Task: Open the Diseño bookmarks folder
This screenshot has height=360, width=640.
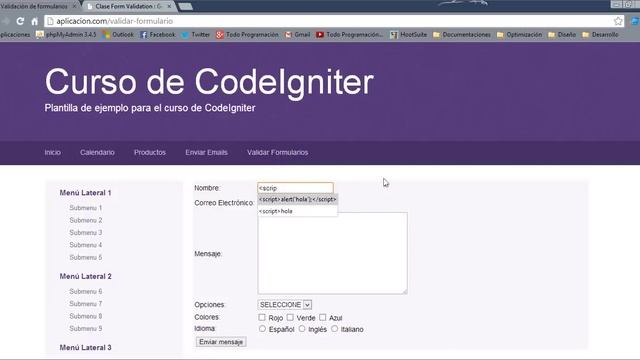Action: [x=562, y=35]
